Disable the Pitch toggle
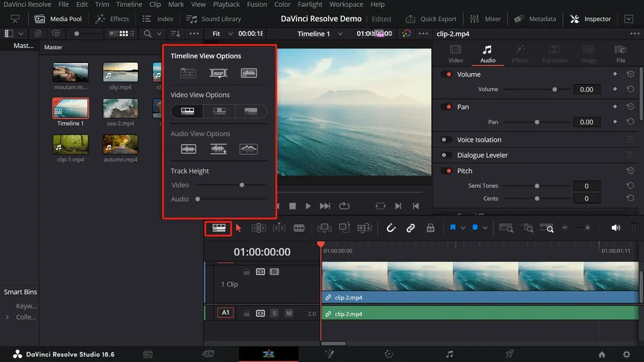This screenshot has width=644, height=362. coord(447,171)
